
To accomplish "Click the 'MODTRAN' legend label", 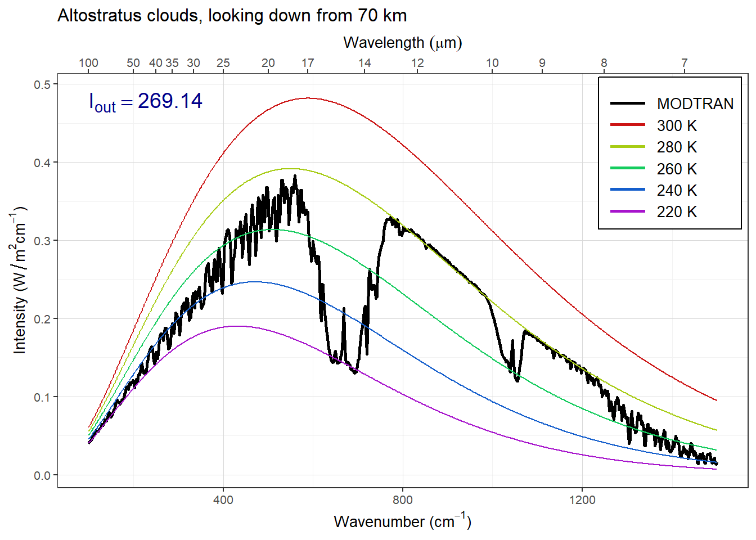I will [695, 104].
